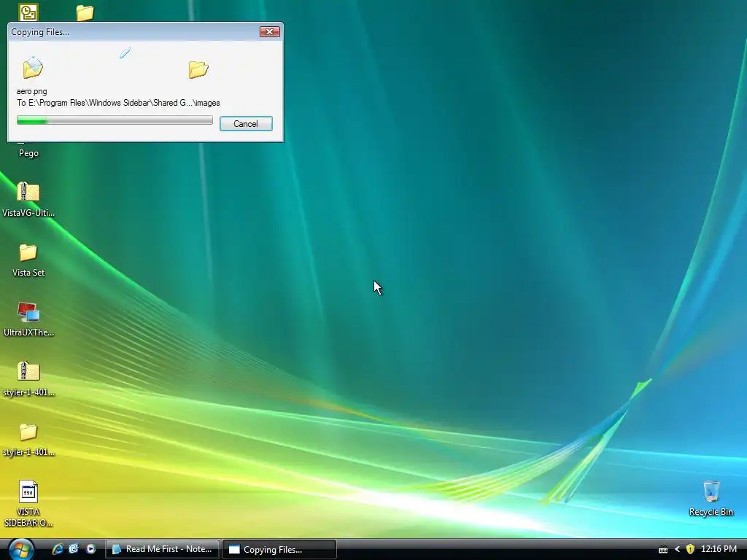Select the aero.png file name text

[x=31, y=91]
